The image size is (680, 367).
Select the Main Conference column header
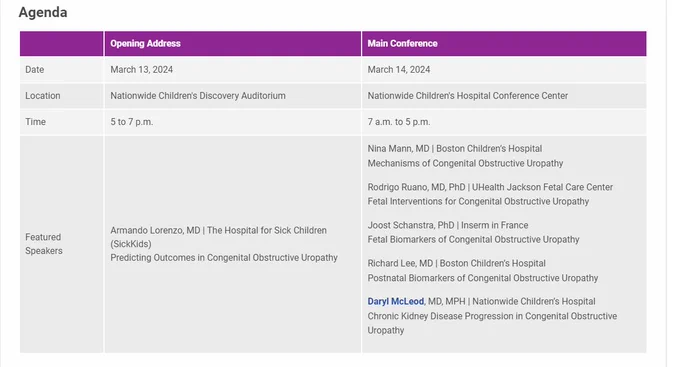coord(402,43)
